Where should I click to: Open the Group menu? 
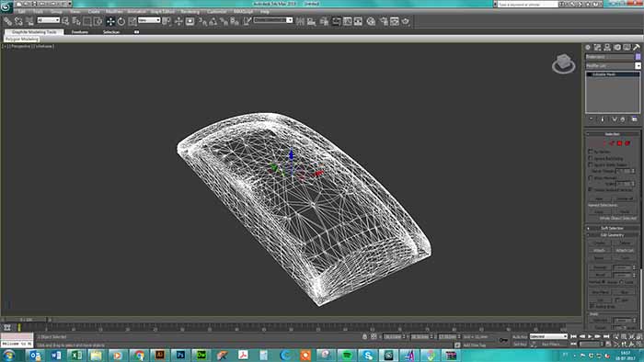point(56,11)
